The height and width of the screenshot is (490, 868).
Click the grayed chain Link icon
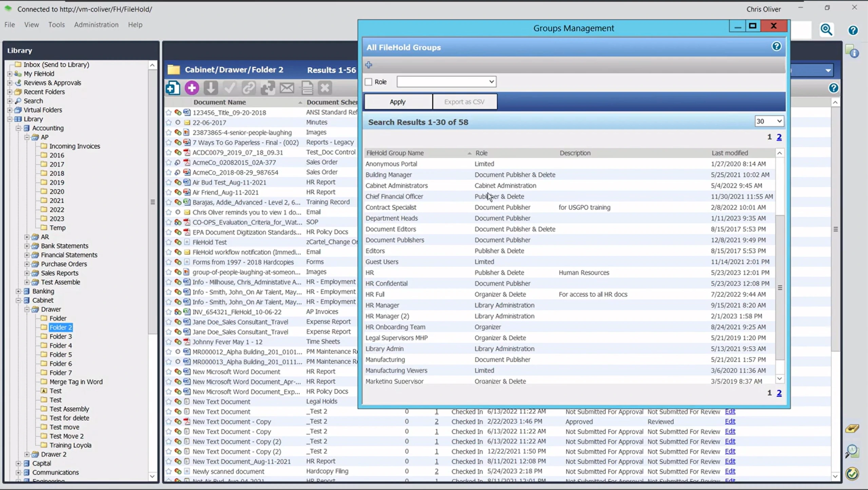click(x=249, y=88)
